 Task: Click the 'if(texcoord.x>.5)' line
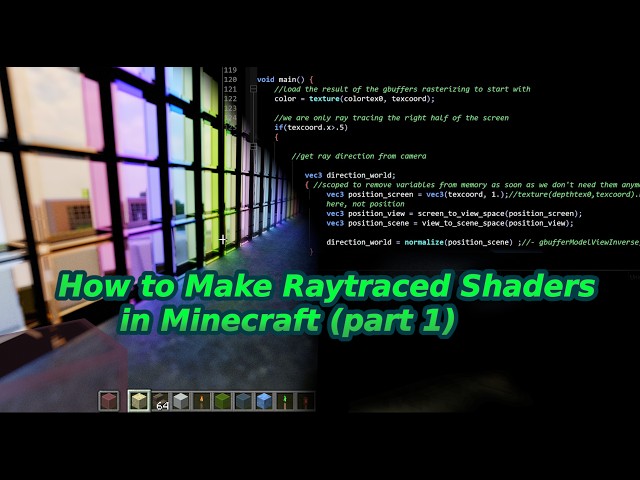coord(311,127)
